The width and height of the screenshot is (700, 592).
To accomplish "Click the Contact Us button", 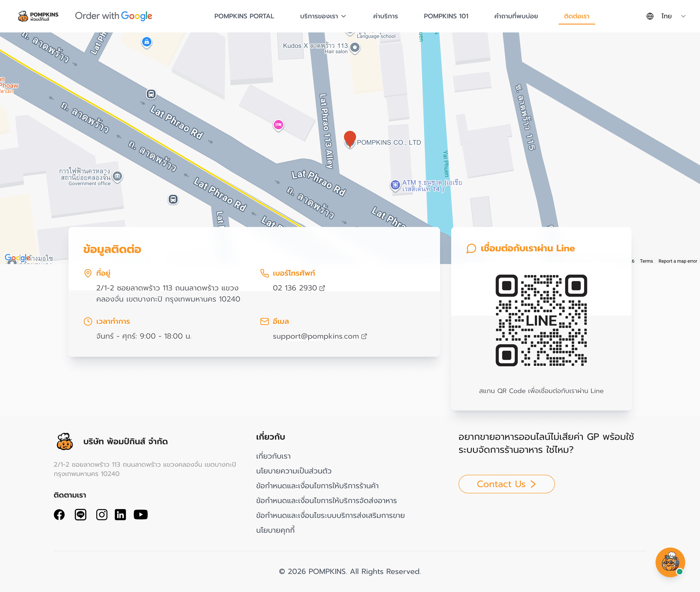I will pos(506,484).
